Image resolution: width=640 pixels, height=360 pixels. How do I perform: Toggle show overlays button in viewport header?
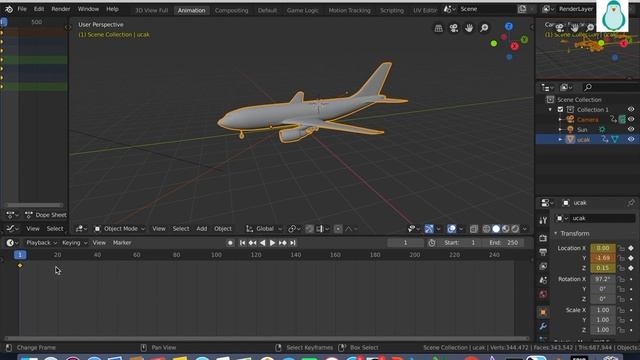pyautogui.click(x=451, y=229)
